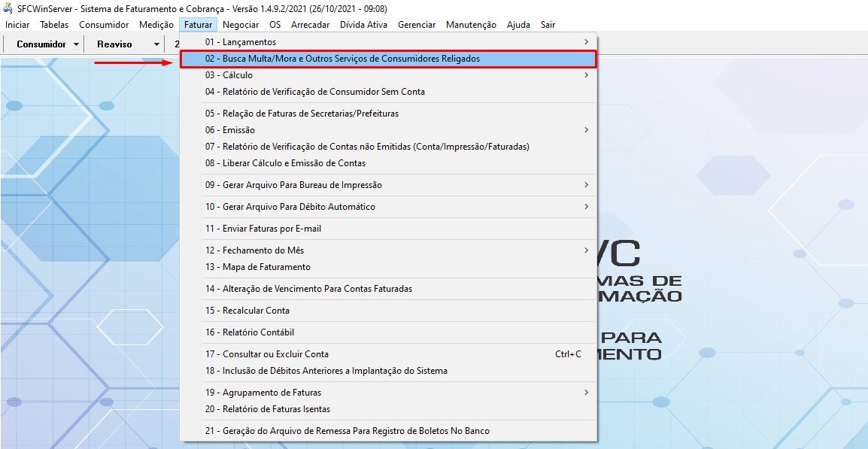Open dropdown arrow next to Consumidor toolbar button
868x449 pixels.
(x=77, y=44)
